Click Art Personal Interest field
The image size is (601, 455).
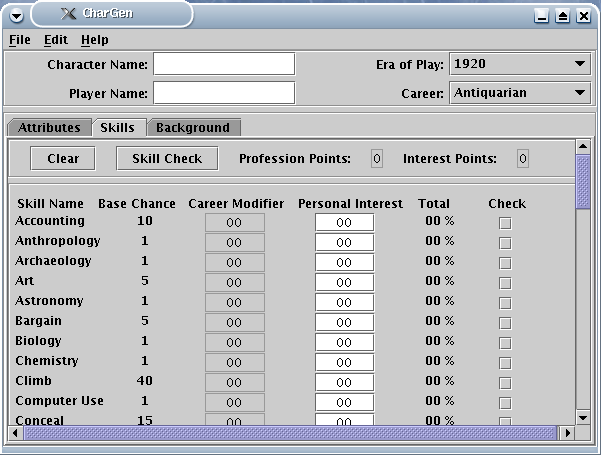(x=344, y=283)
